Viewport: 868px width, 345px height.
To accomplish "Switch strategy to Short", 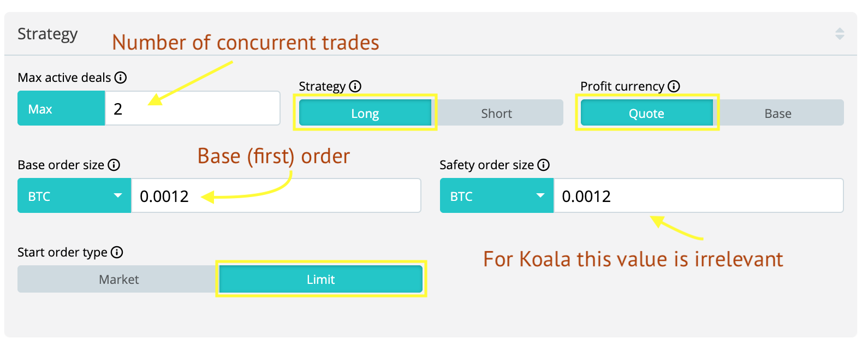I will 497,113.
